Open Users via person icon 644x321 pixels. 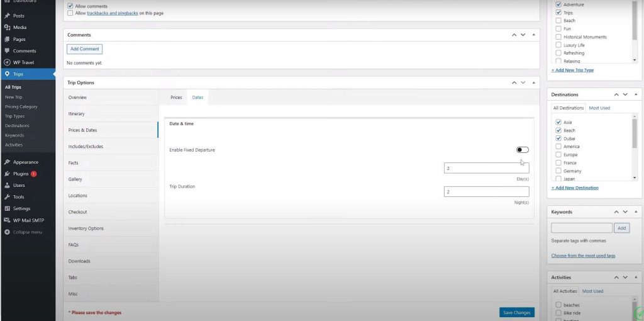click(x=7, y=185)
